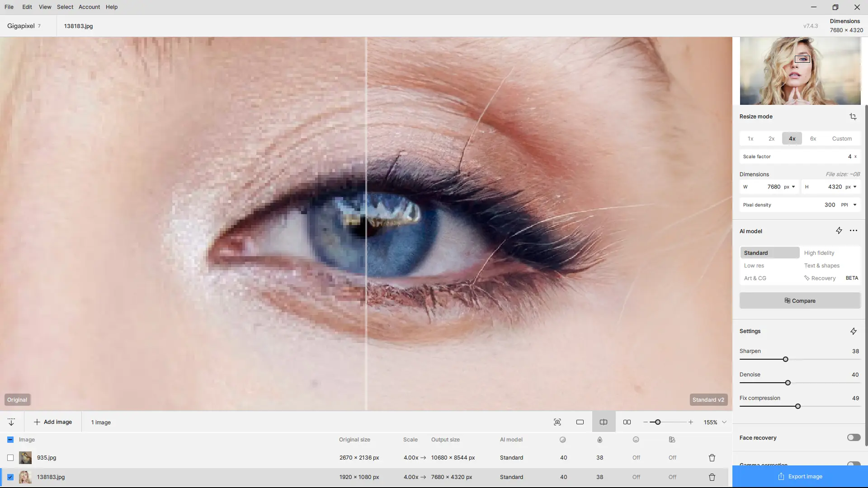Open the View menu
This screenshot has width=868, height=488.
(45, 7)
